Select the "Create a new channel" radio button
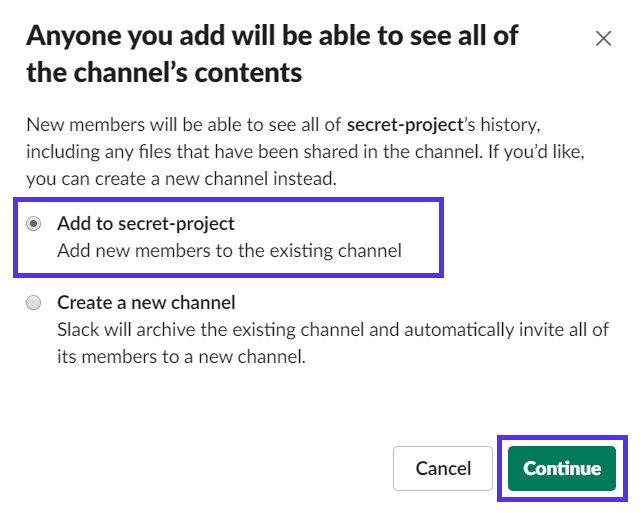The width and height of the screenshot is (643, 513). pos(34,302)
